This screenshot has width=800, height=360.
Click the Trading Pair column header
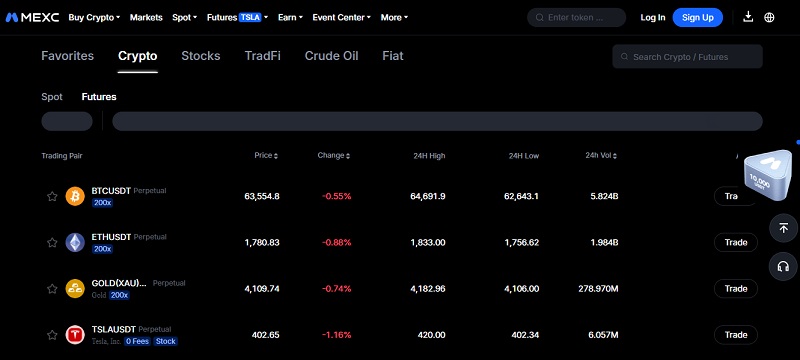(62, 156)
